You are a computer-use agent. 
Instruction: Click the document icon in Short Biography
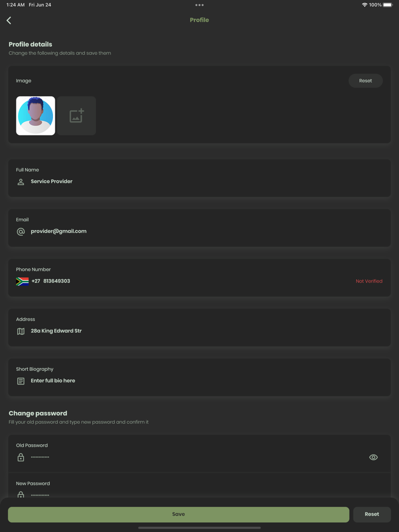pos(21,381)
